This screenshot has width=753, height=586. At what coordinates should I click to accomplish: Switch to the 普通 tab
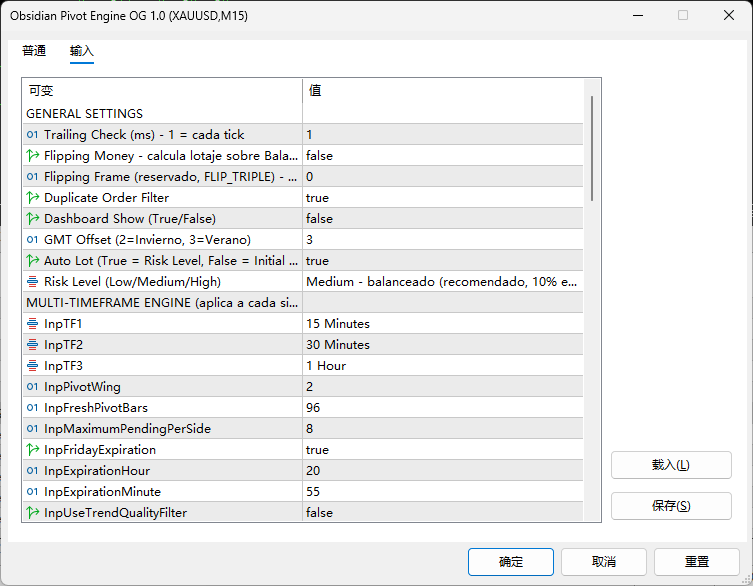(34, 50)
